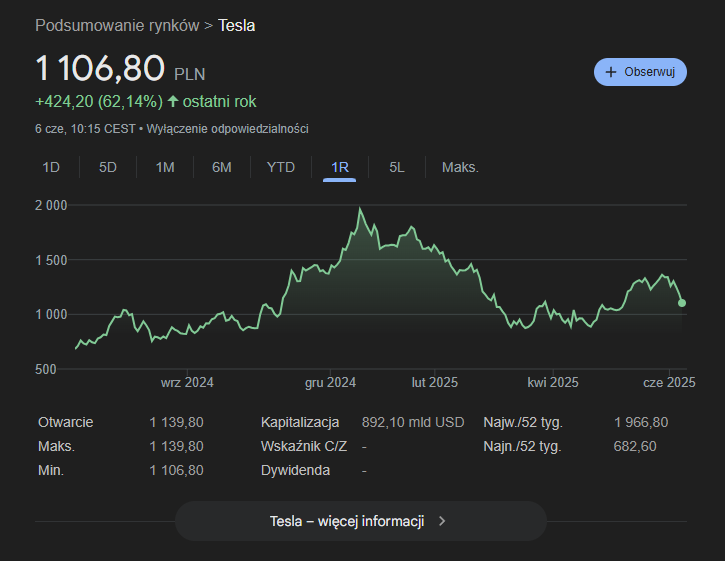Viewport: 725px width, 561px height.
Task: Display the 5L five-year range
Action: [x=397, y=167]
